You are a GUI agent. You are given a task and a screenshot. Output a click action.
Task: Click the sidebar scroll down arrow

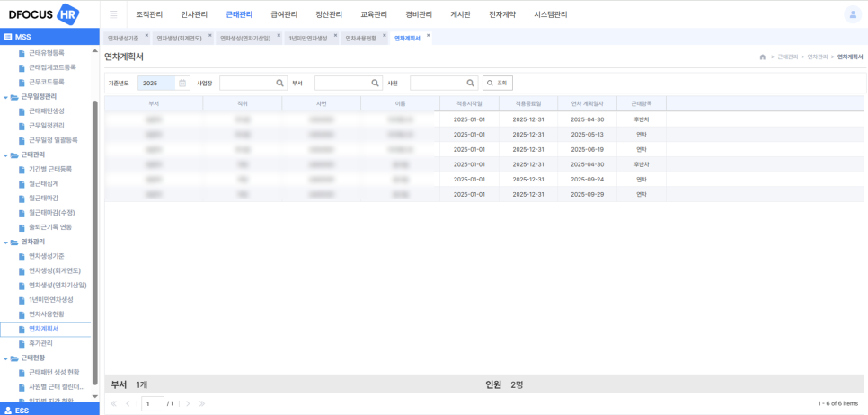click(x=94, y=396)
